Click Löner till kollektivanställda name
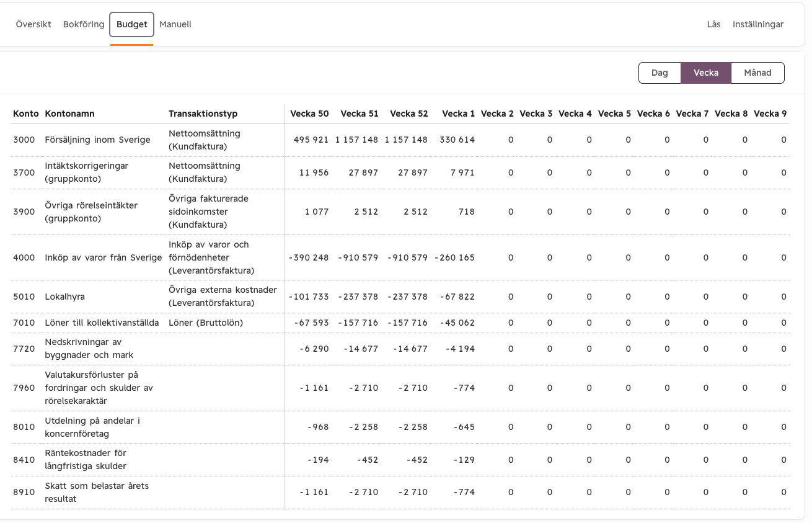Image resolution: width=812 pixels, height=523 pixels. tap(102, 323)
